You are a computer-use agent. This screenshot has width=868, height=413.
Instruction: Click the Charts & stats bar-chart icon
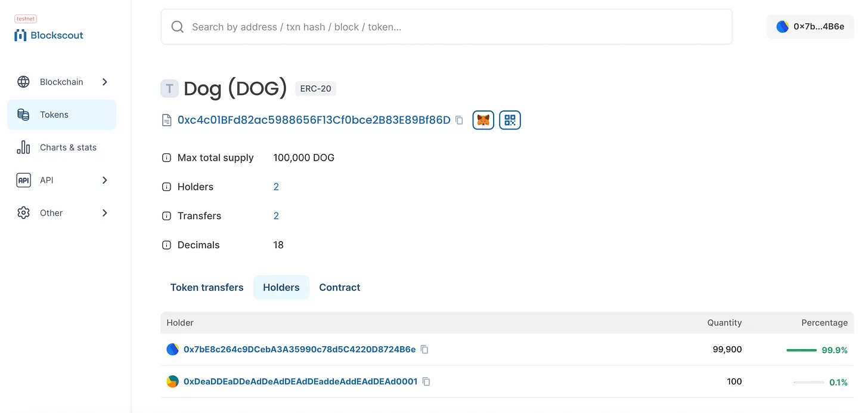23,147
